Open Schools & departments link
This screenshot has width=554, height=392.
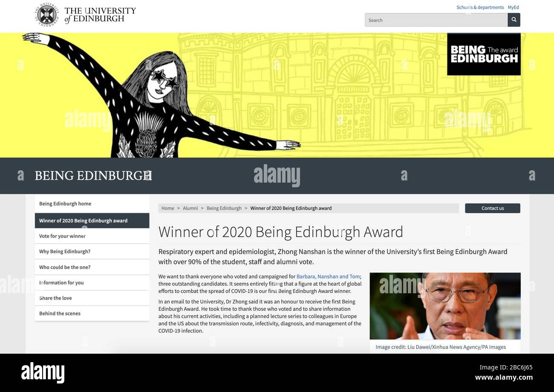(x=480, y=7)
